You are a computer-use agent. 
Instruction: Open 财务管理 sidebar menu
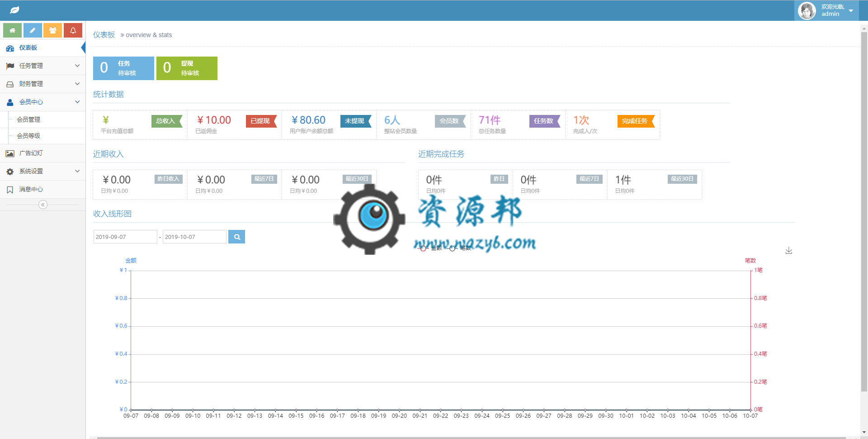point(42,84)
